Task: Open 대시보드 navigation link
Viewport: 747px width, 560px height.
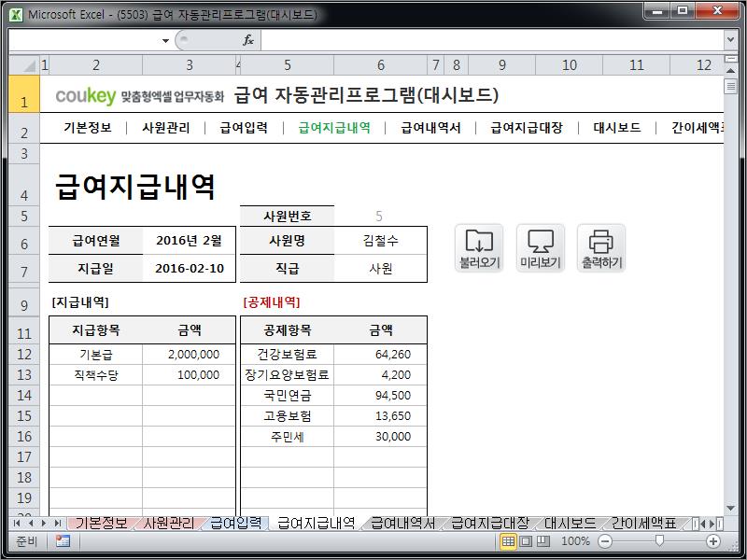Action: 617,128
